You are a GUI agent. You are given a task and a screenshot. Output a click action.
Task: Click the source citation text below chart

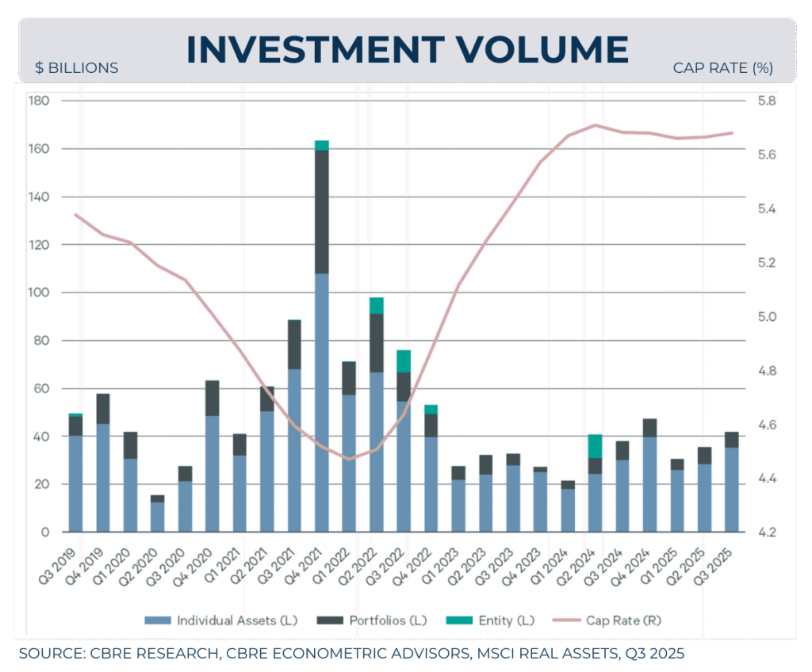coord(351,654)
